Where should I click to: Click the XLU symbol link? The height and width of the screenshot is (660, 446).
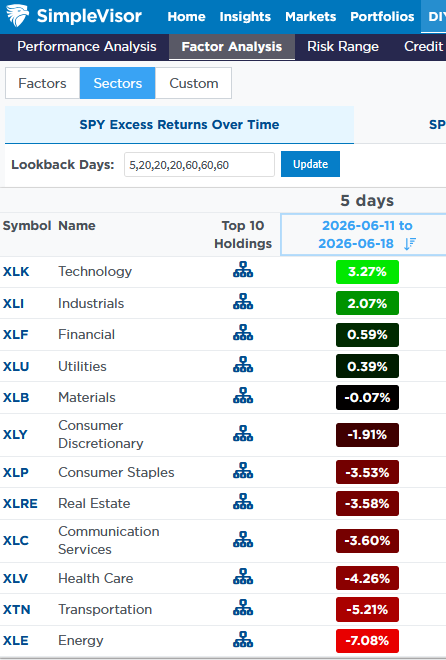tap(16, 367)
